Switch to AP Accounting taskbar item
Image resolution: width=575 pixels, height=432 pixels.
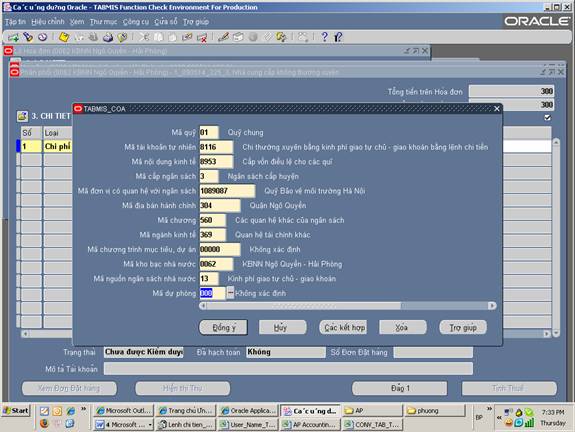pyautogui.click(x=310, y=424)
